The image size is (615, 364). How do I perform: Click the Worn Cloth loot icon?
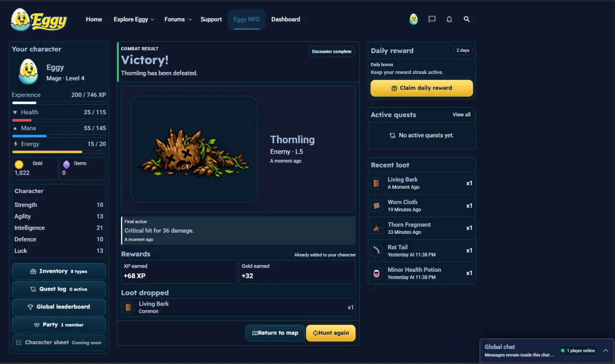(x=377, y=206)
